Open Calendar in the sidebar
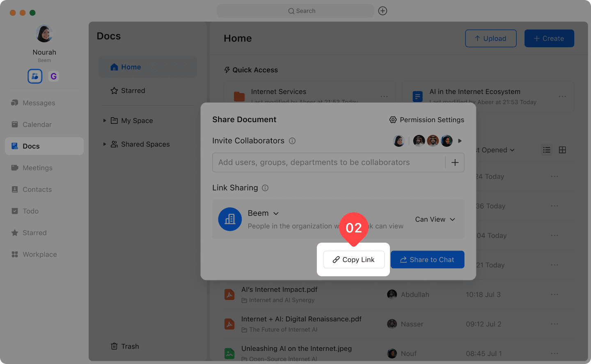591x364 pixels. coord(37,125)
